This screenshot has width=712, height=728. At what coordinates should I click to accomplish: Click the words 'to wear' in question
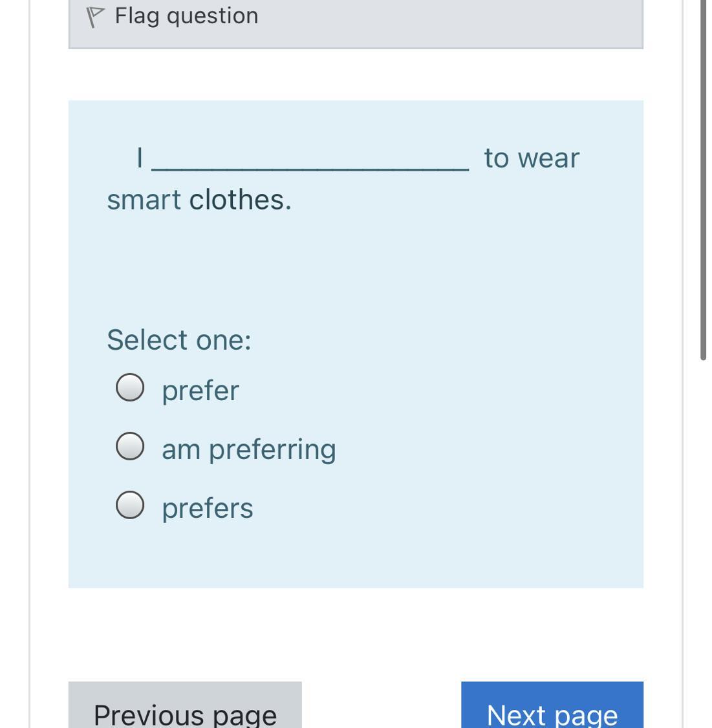coord(532,158)
